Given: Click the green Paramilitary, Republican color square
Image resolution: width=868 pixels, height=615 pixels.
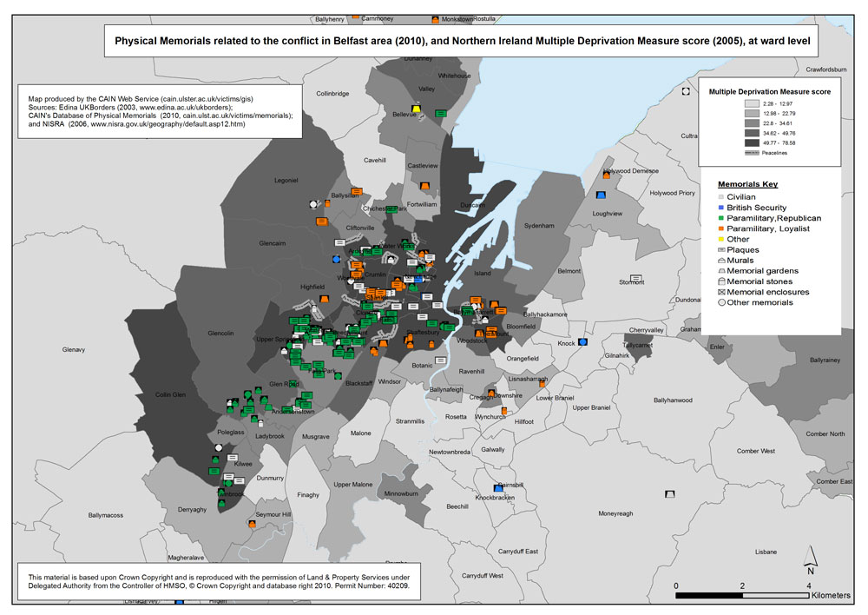Looking at the screenshot, I should point(720,218).
